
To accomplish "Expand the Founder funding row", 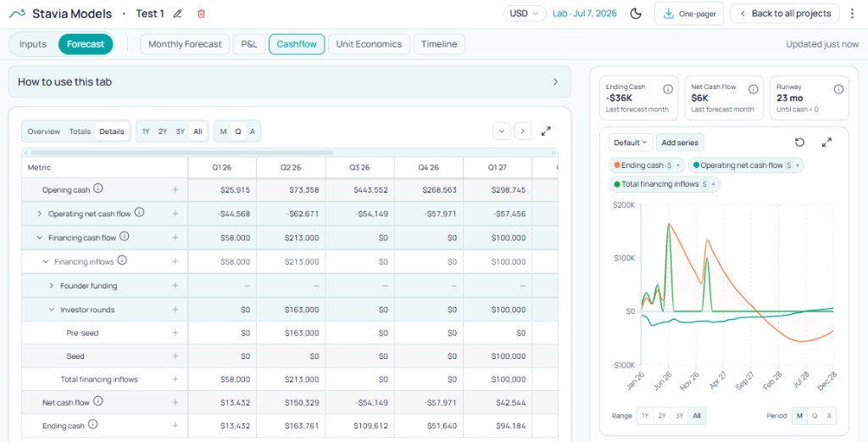I will (52, 286).
